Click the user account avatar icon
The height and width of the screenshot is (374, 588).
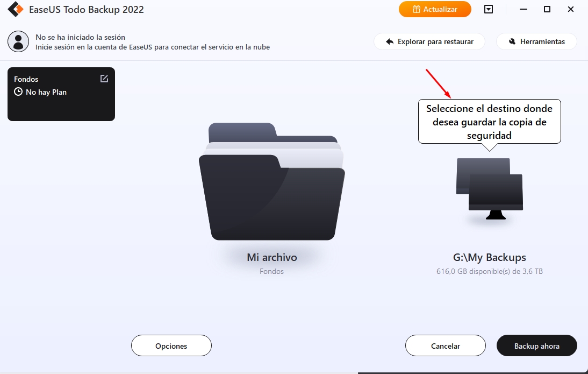[x=18, y=41]
